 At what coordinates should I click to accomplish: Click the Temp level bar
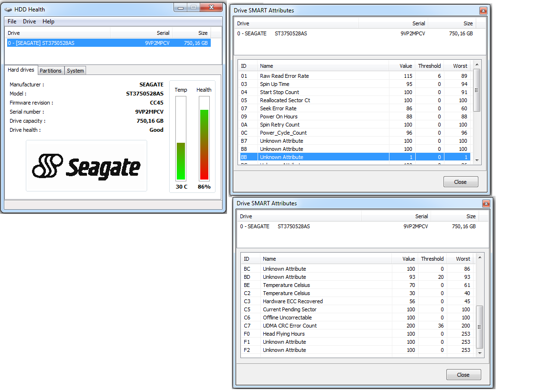tap(181, 138)
